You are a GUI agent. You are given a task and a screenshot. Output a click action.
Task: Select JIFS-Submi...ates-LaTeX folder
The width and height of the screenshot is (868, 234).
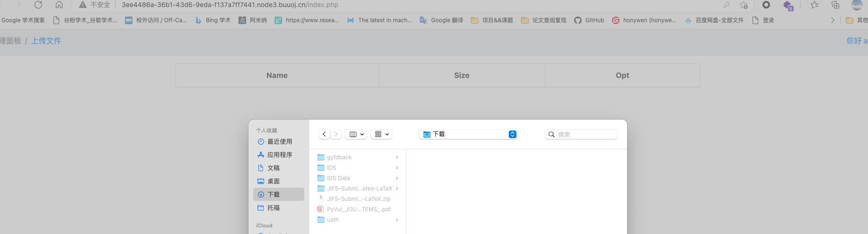(x=358, y=189)
